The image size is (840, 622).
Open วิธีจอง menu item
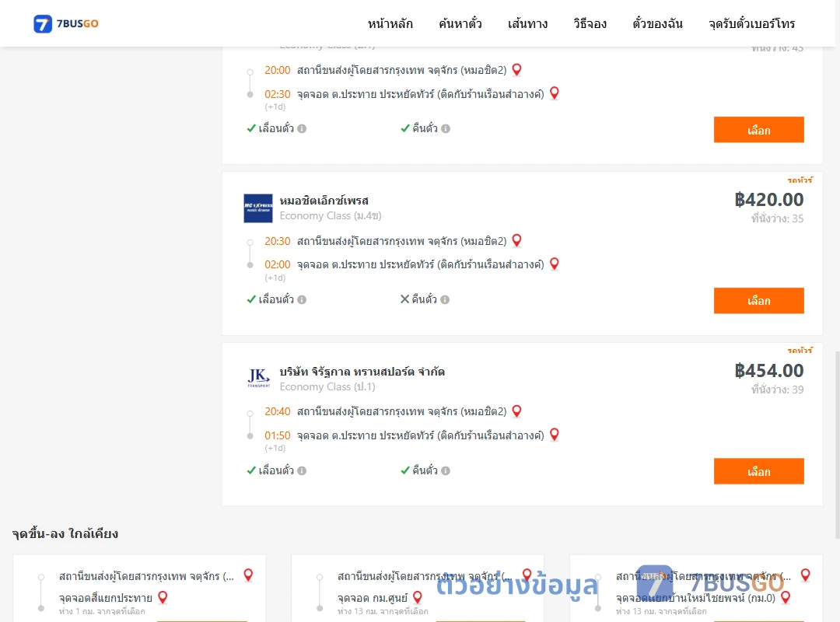point(590,23)
